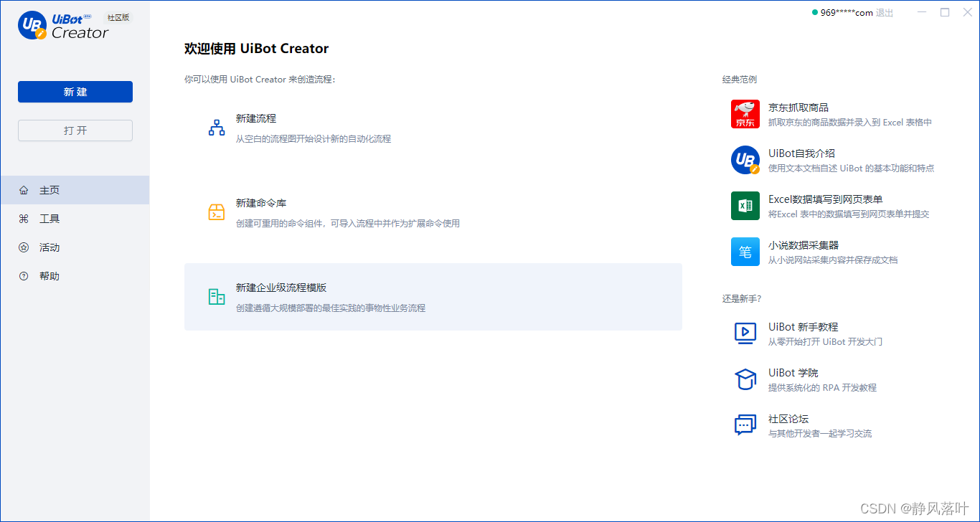Select 主页 in the sidebar
Viewport: 980px width, 522px height.
pyautogui.click(x=75, y=190)
